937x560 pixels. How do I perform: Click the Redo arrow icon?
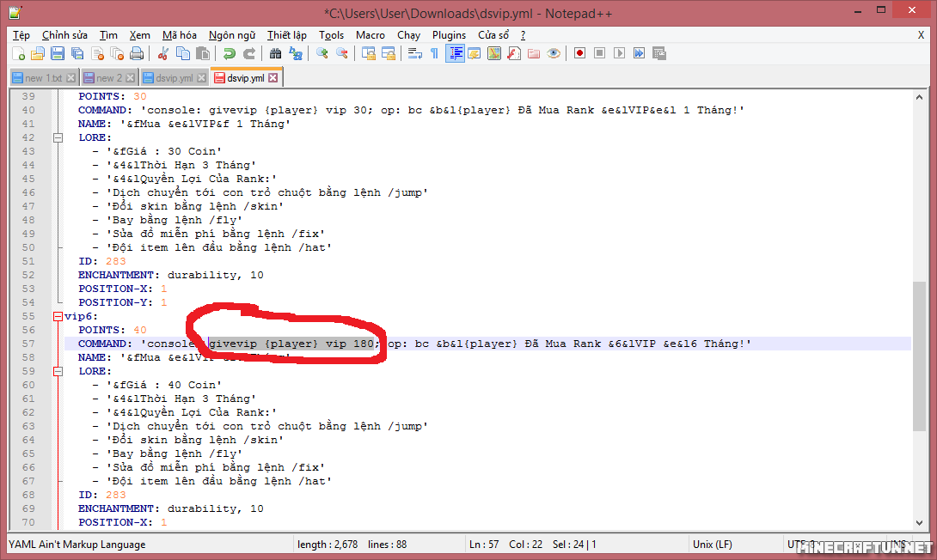click(249, 54)
